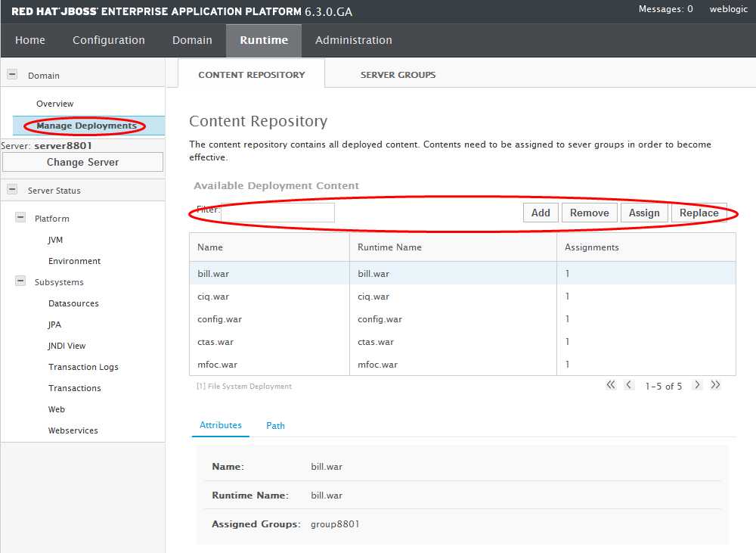756x553 pixels.
Task: Select config.war in Name column
Action: tap(219, 319)
